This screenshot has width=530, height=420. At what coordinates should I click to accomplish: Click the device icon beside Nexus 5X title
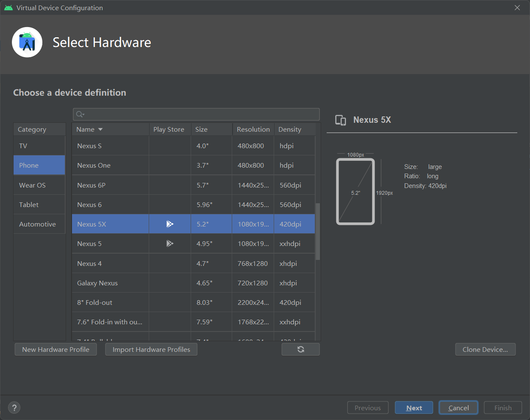(x=341, y=120)
